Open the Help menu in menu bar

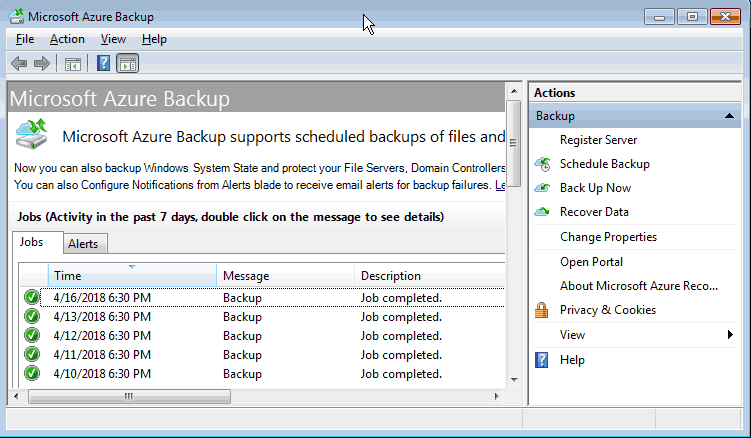[x=154, y=39]
